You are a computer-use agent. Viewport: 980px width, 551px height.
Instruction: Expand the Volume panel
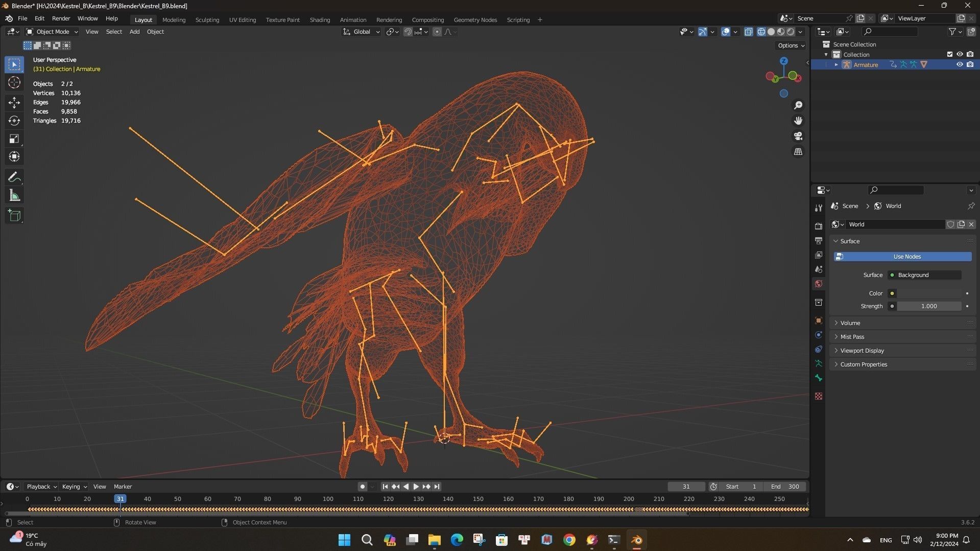click(x=850, y=323)
